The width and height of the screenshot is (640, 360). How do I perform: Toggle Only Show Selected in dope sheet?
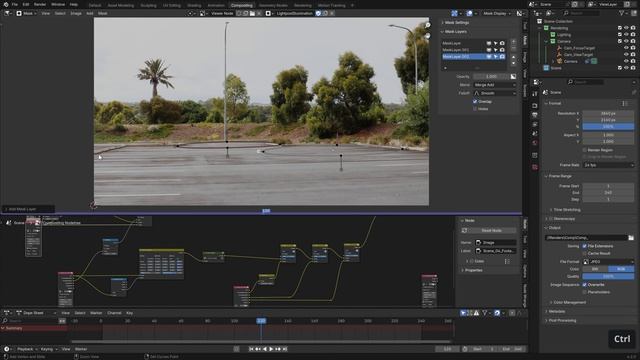coord(463,313)
